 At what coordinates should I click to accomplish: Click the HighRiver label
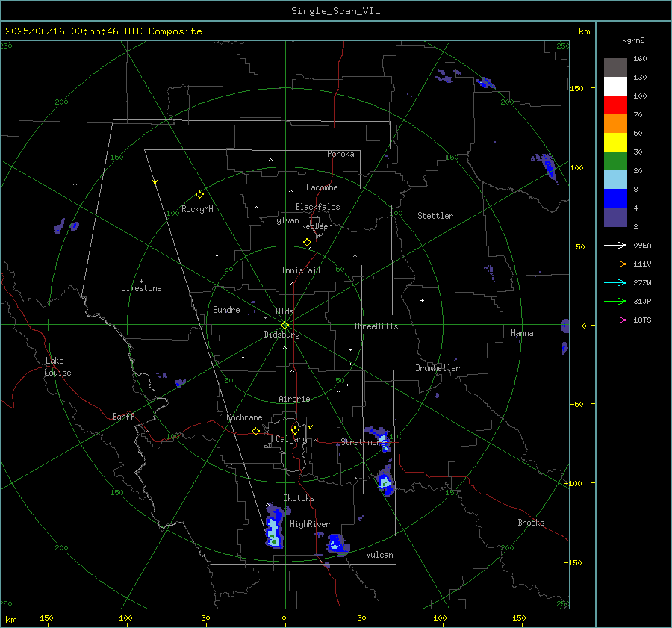click(x=310, y=524)
